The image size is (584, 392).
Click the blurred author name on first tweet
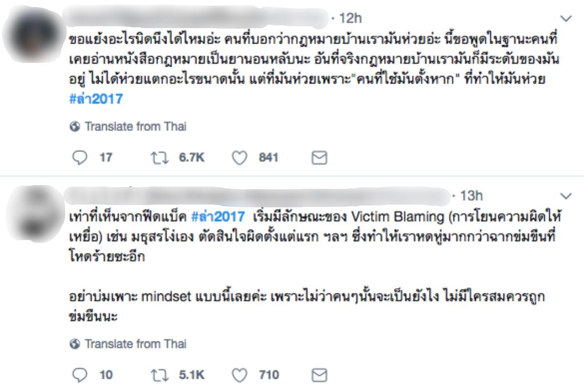196,17
